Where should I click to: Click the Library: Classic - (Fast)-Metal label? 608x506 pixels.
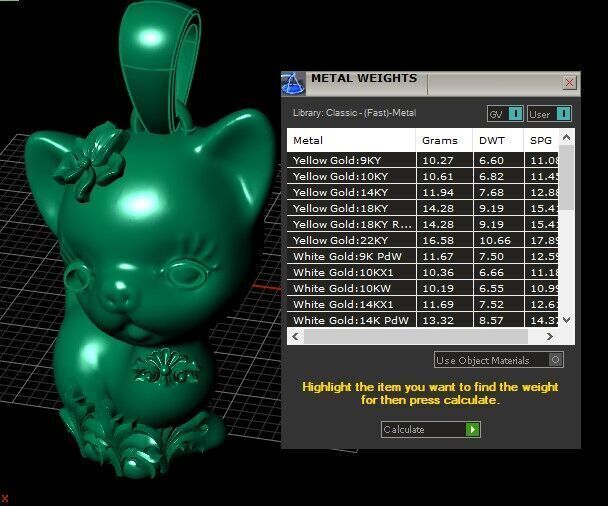point(354,113)
